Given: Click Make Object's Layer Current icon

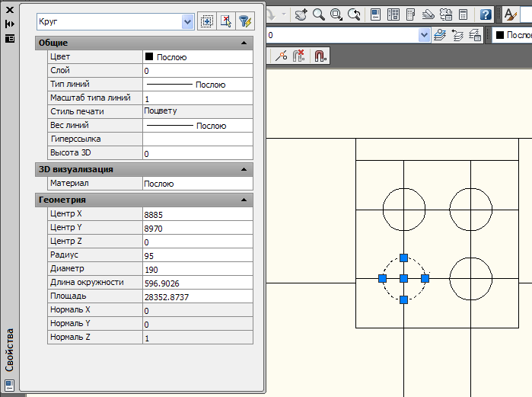Looking at the screenshot, I should tap(440, 35).
